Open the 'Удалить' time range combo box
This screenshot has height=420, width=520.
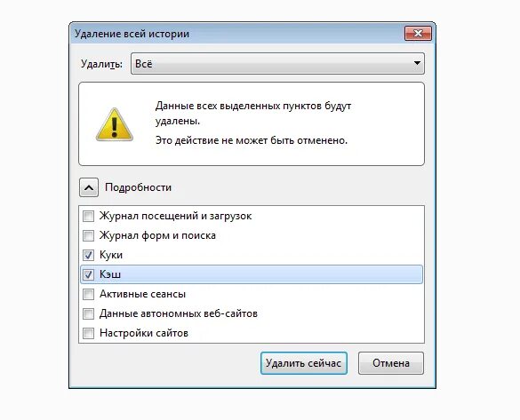[x=277, y=64]
